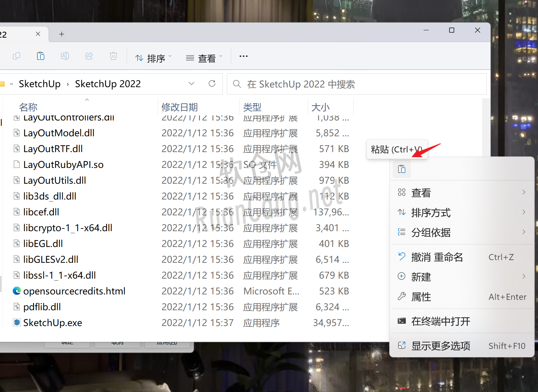Click the paste icon in context menu
This screenshot has width=538, height=392.
[x=401, y=169]
